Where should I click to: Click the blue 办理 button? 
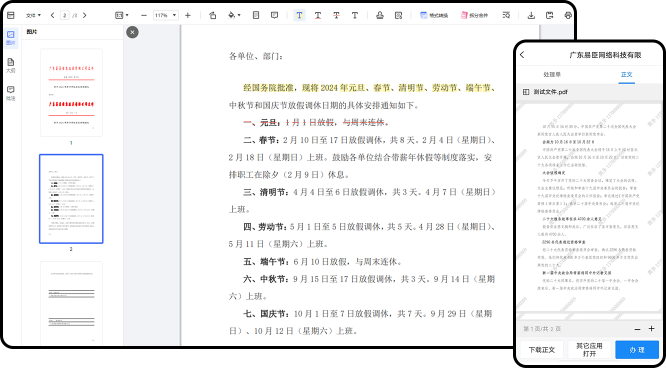[x=637, y=350]
